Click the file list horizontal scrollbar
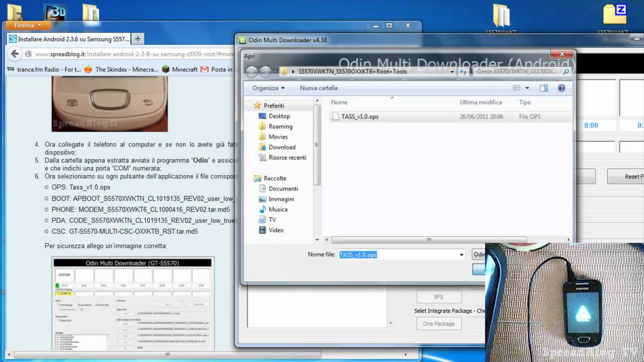Image resolution: width=644 pixels, height=362 pixels. [428, 240]
